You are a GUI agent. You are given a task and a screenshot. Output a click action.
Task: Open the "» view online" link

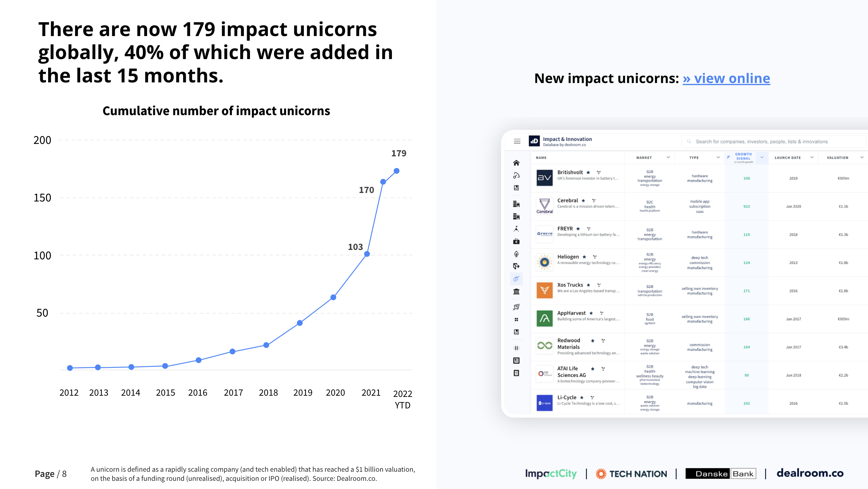coord(726,78)
